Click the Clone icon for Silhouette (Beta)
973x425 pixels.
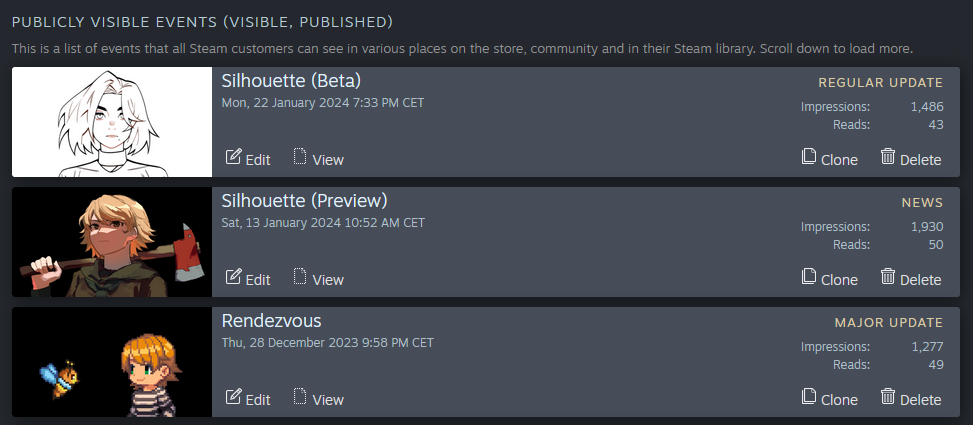coord(809,156)
